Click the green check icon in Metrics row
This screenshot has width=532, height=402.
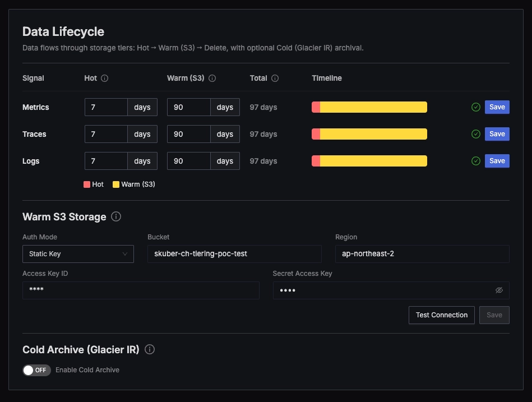476,107
